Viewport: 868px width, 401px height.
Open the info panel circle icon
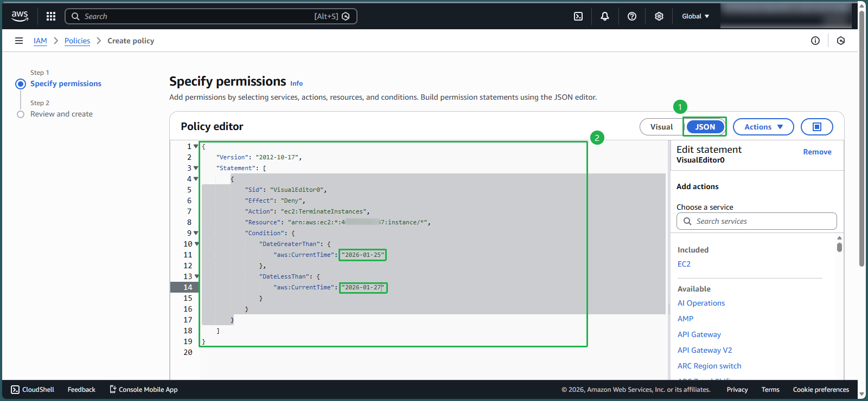815,41
